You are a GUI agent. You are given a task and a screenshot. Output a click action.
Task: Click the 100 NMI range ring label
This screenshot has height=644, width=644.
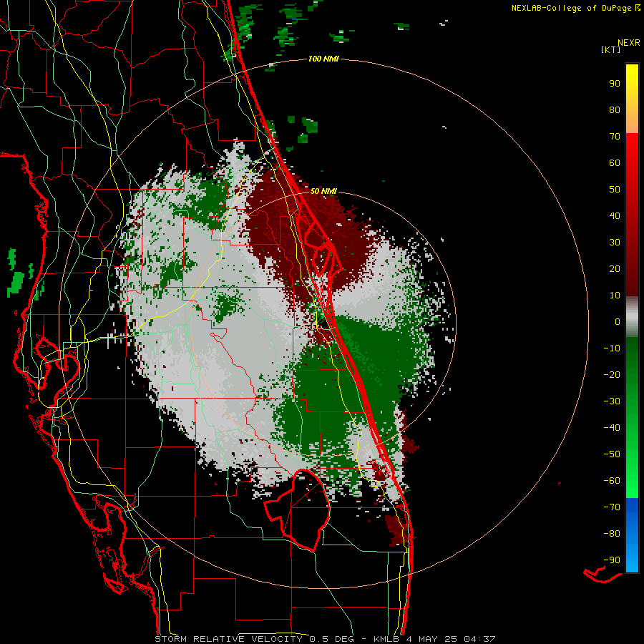323,59
